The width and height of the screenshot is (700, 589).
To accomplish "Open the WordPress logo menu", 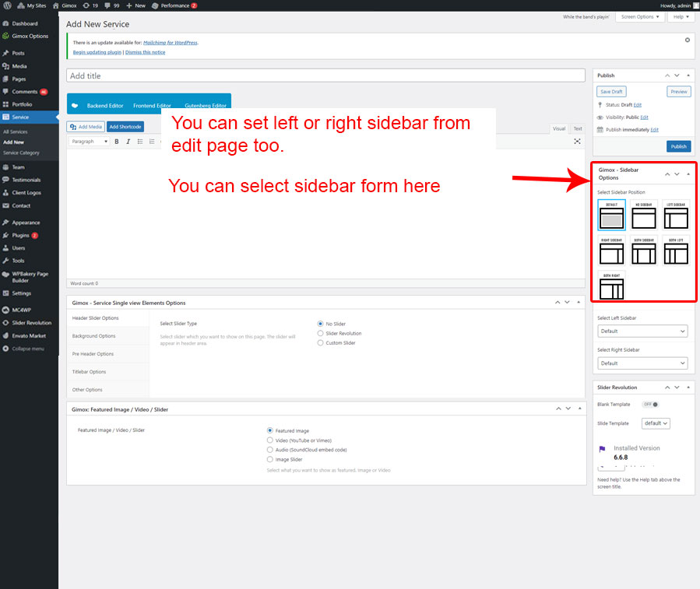I will coord(7,5).
